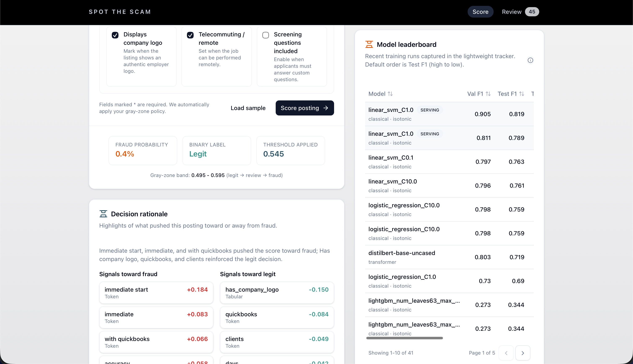
Task: Click the Decision rationale header icon
Action: pyautogui.click(x=103, y=214)
